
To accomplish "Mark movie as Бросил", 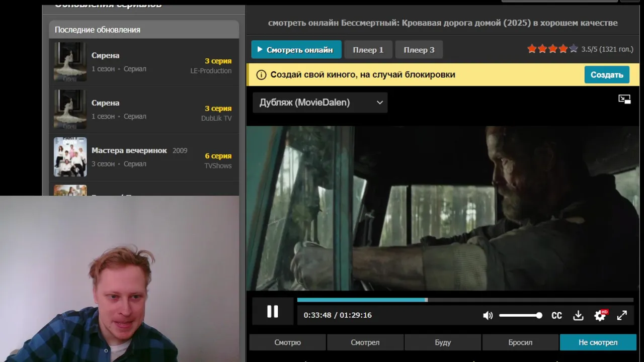I will tap(520, 342).
